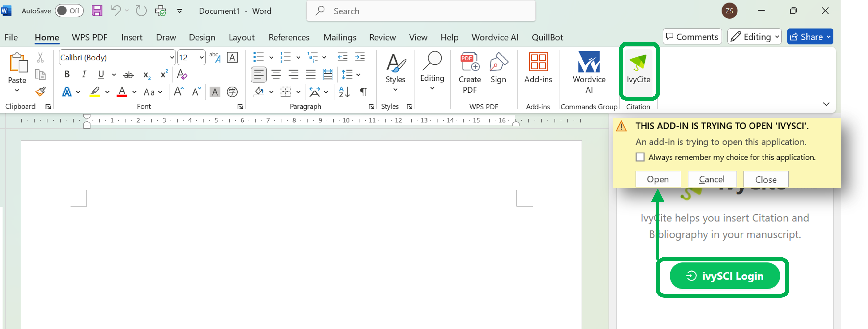Click the Clear All Formatting icon
Viewport: 868px width, 329px height.
[x=182, y=74]
